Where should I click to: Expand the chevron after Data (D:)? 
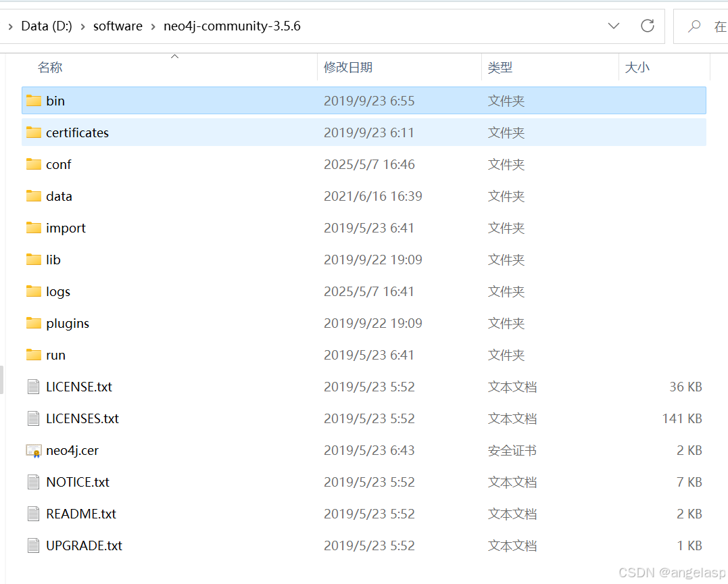click(82, 26)
